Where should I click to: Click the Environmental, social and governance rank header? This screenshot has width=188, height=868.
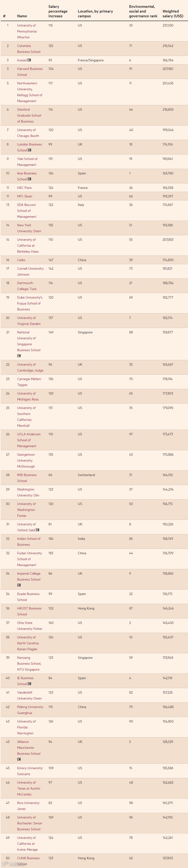click(143, 11)
